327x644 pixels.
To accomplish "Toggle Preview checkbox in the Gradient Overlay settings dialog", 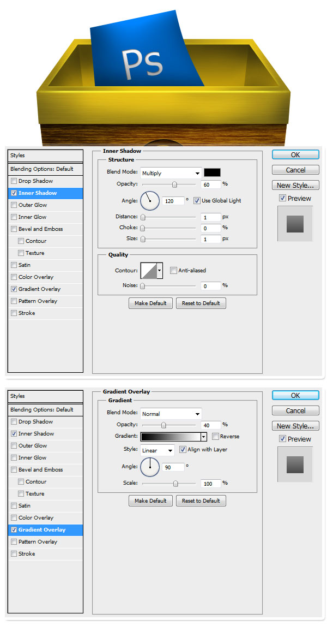I will pos(282,439).
